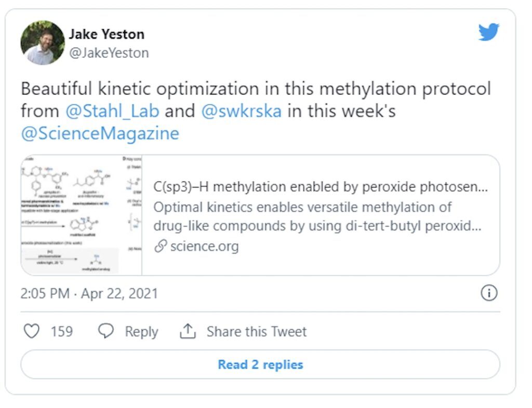The height and width of the screenshot is (408, 532).
Task: Go to the @ScienceMagazine mention
Action: [x=100, y=133]
